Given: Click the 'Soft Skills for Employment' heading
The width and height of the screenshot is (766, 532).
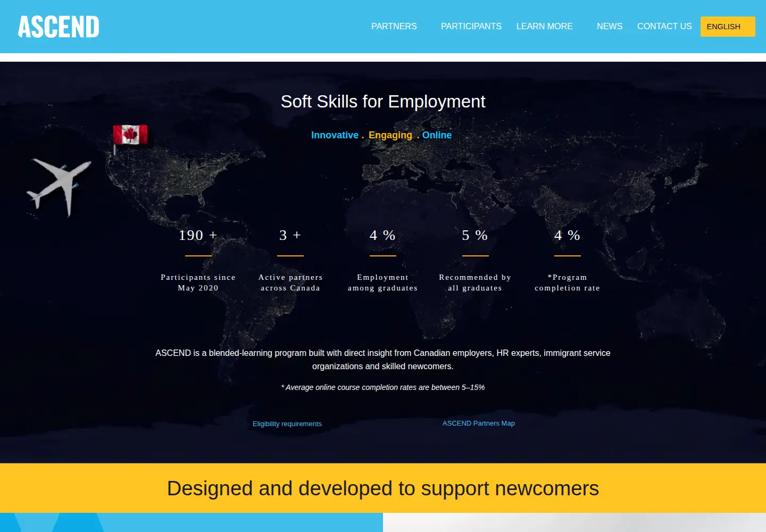Looking at the screenshot, I should click(x=383, y=102).
